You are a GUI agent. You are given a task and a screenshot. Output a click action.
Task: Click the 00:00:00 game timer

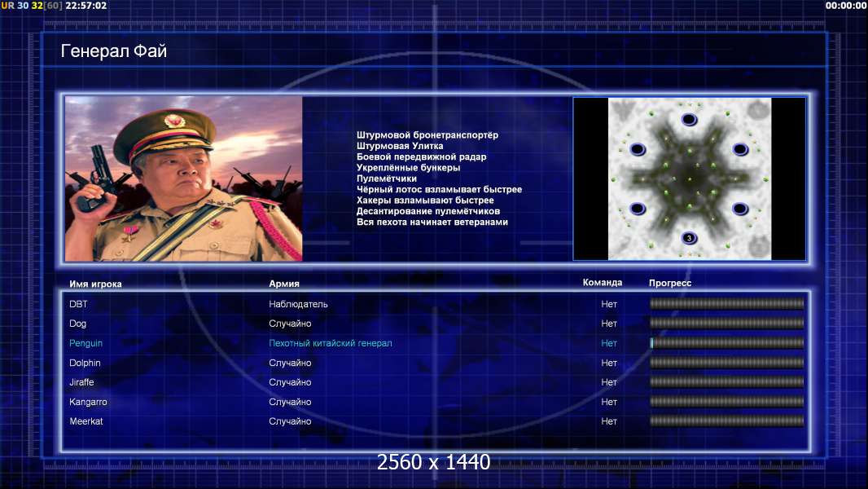click(846, 6)
